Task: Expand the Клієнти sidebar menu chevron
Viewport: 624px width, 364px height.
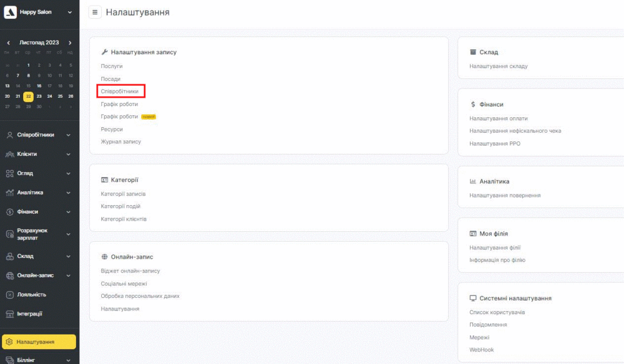Action: 69,154
